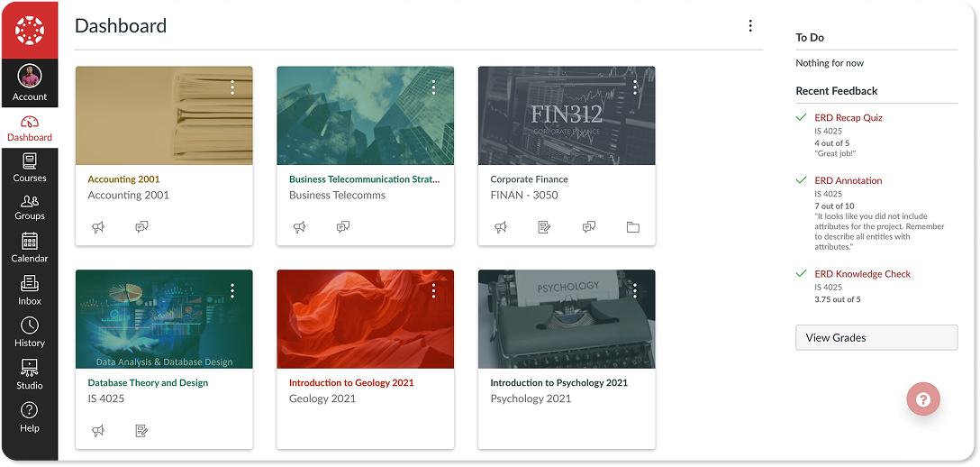Open Business Telecommunication card options menu
Image resolution: width=980 pixels, height=467 pixels.
pos(433,87)
